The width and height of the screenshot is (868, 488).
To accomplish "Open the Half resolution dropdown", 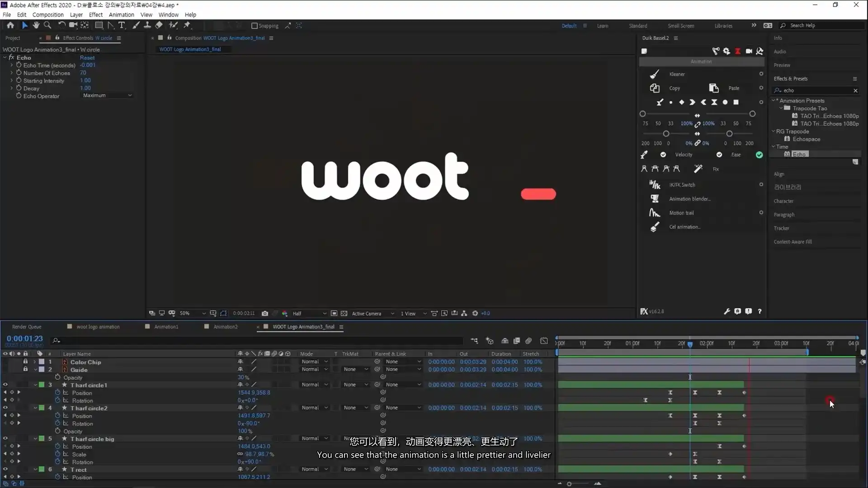I will pos(309,313).
